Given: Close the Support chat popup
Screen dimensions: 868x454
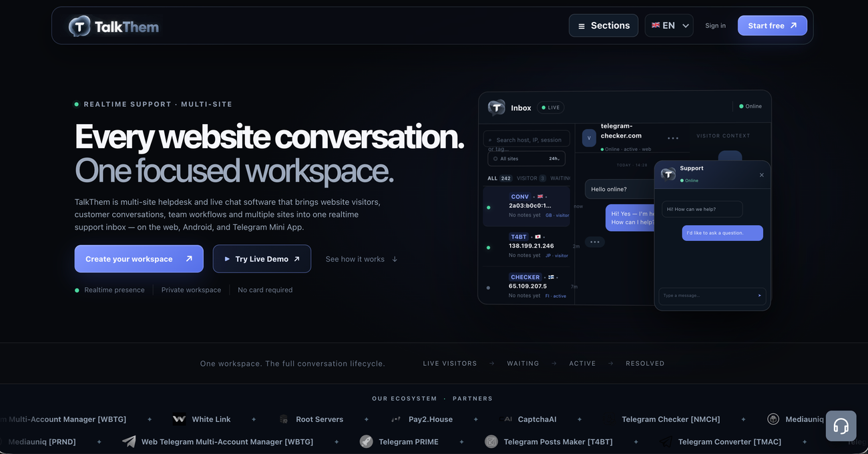Looking at the screenshot, I should (762, 175).
